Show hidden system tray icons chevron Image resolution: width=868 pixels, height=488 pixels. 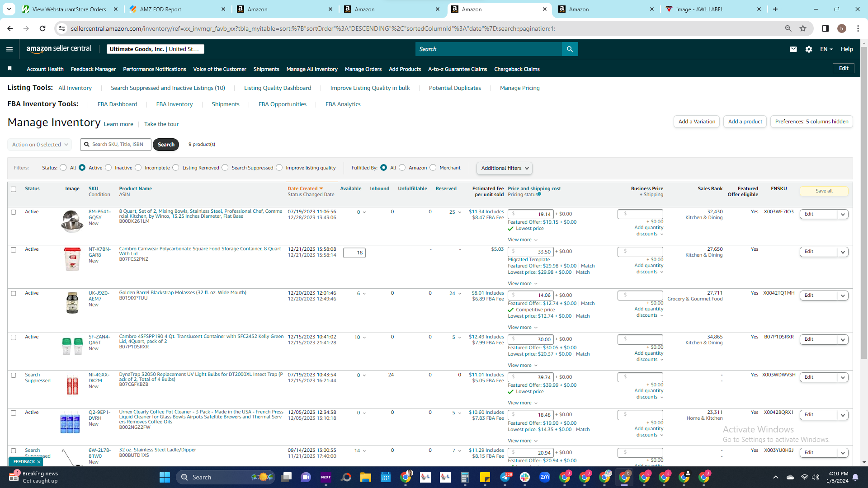click(776, 477)
